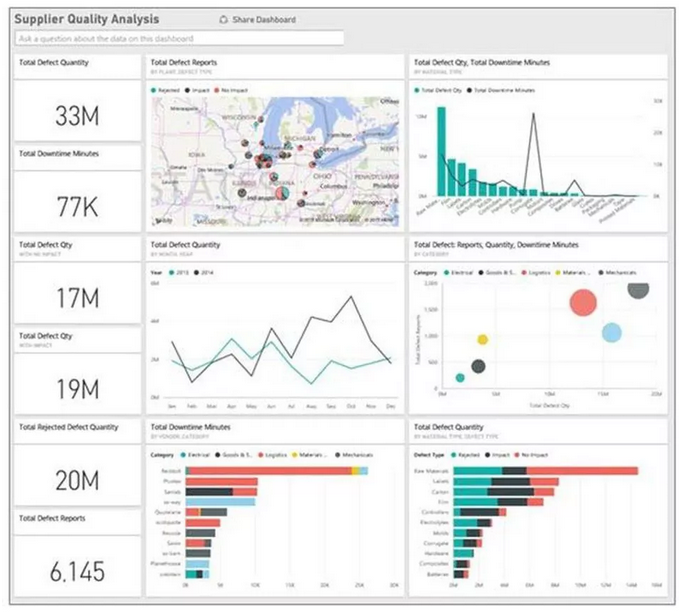Click Total Downtime Minutes legend marker in combo chart
This screenshot has width=689, height=615.
pyautogui.click(x=475, y=89)
